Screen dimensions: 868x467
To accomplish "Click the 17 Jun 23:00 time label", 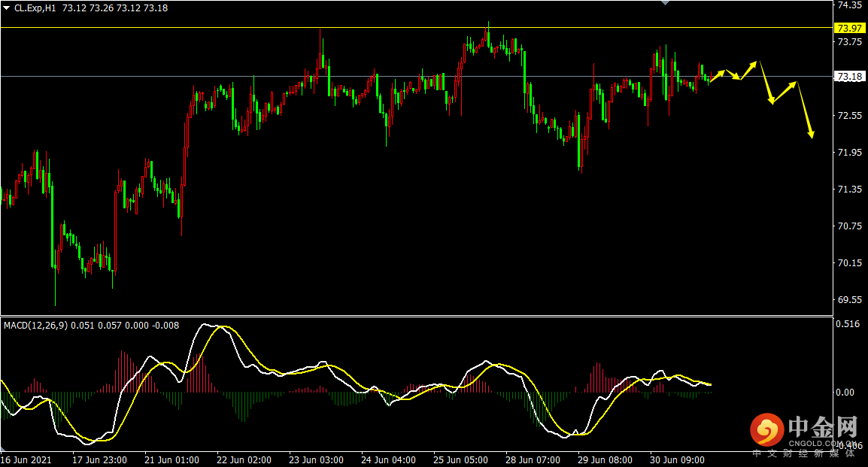I will click(99, 459).
